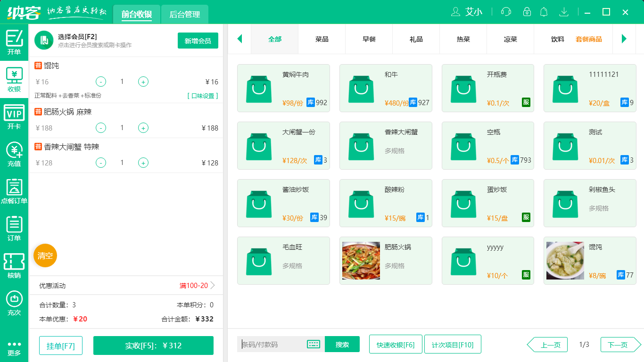
Task: Select the 饮料 category tab
Action: 558,40
